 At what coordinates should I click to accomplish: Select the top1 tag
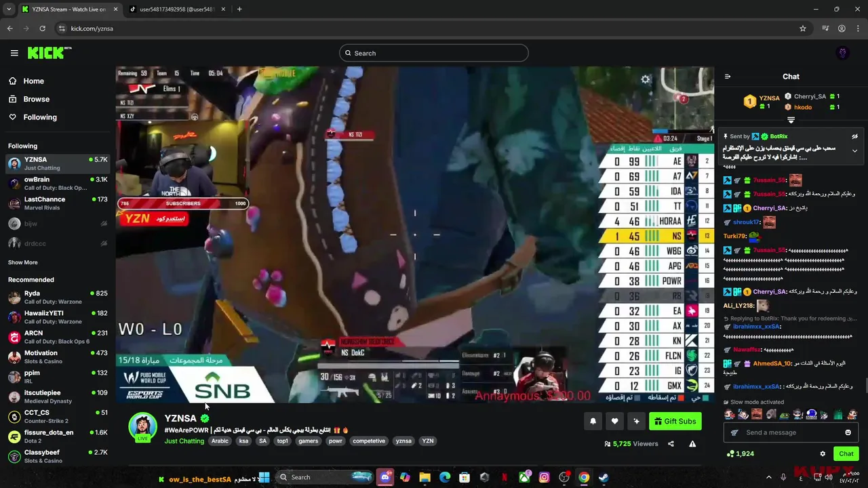tap(282, 441)
